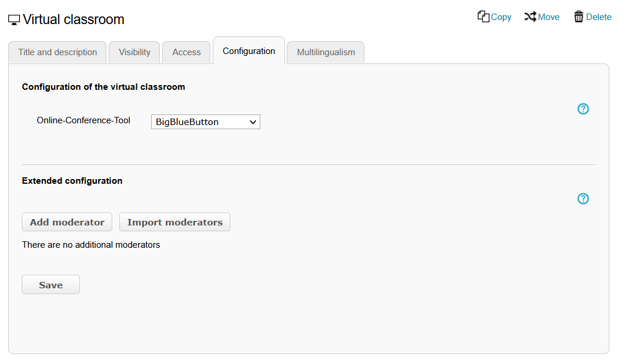
Task: Click the Delete trash can icon
Action: click(578, 16)
